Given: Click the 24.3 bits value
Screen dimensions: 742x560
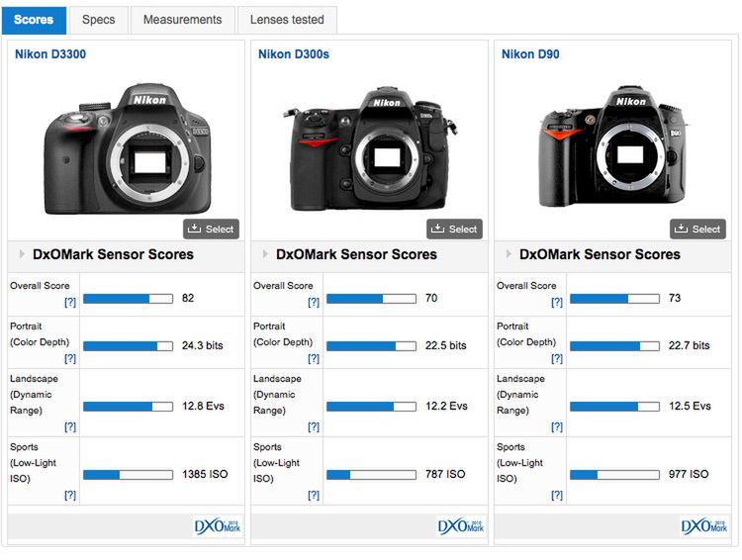Looking at the screenshot, I should [202, 345].
